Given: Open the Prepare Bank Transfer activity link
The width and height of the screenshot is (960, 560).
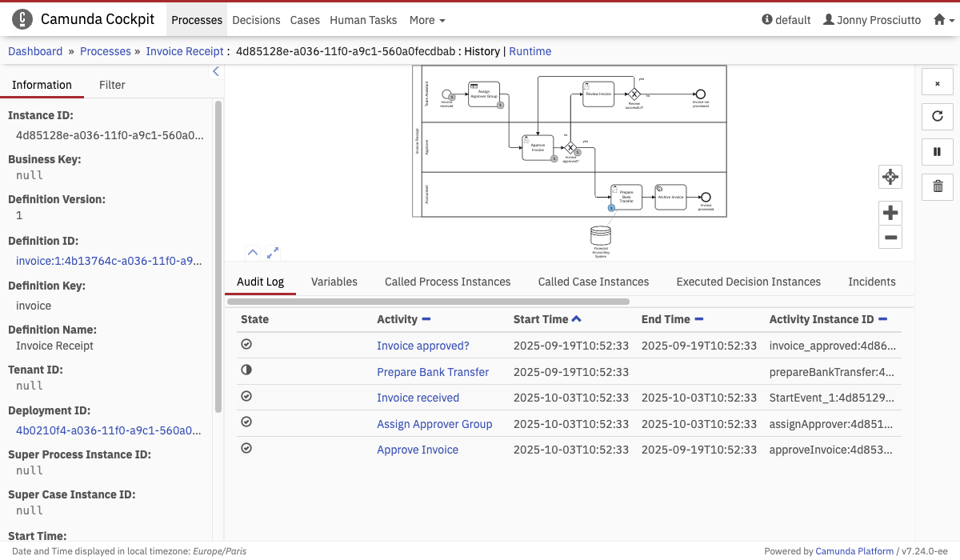Looking at the screenshot, I should click(433, 372).
